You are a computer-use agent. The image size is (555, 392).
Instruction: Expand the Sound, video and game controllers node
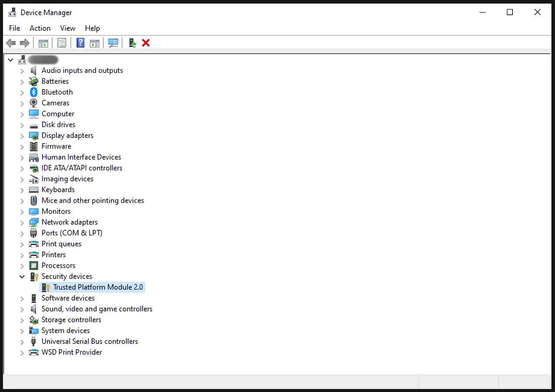click(22, 309)
